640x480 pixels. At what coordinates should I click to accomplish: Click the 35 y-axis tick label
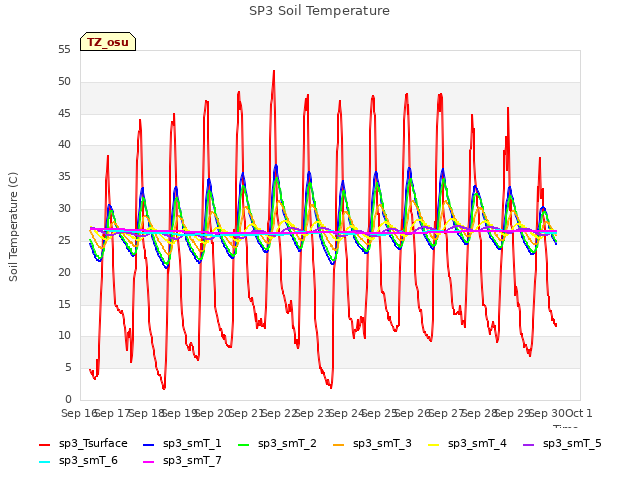point(64,177)
